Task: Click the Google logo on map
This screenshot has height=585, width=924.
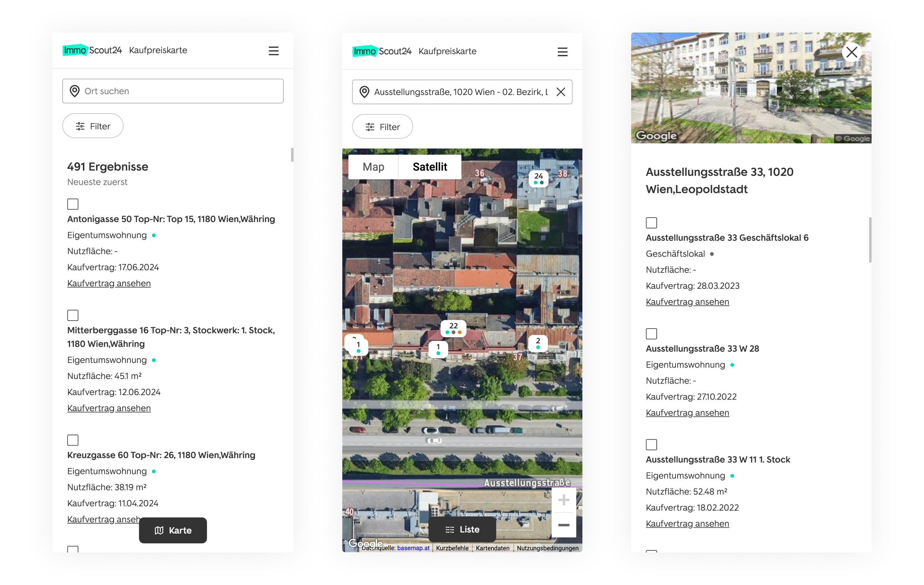Action: 365,543
